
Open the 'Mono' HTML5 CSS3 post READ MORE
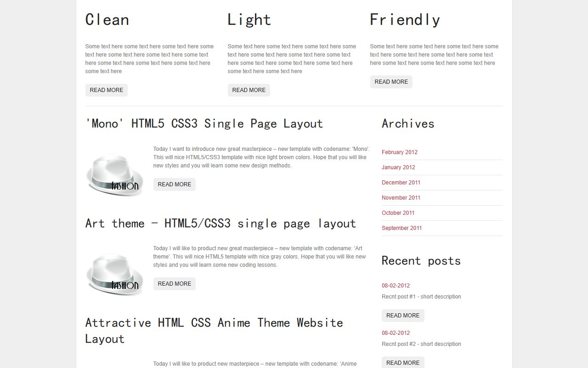(175, 184)
